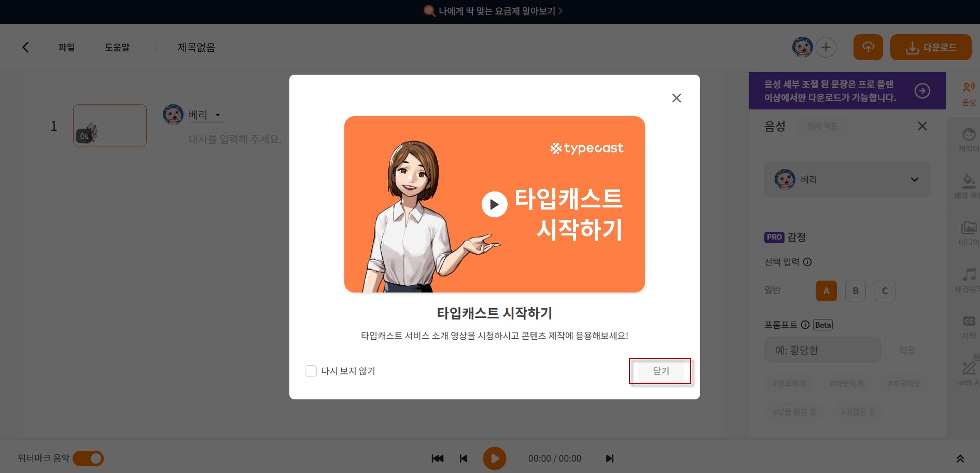Screen dimensions: 980x473
Task: Open the purple Pro plan banner arrow
Action: (922, 91)
